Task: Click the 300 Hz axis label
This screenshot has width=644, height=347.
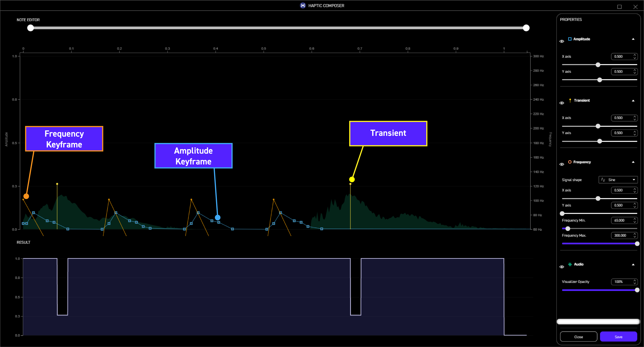Action: pyautogui.click(x=538, y=56)
